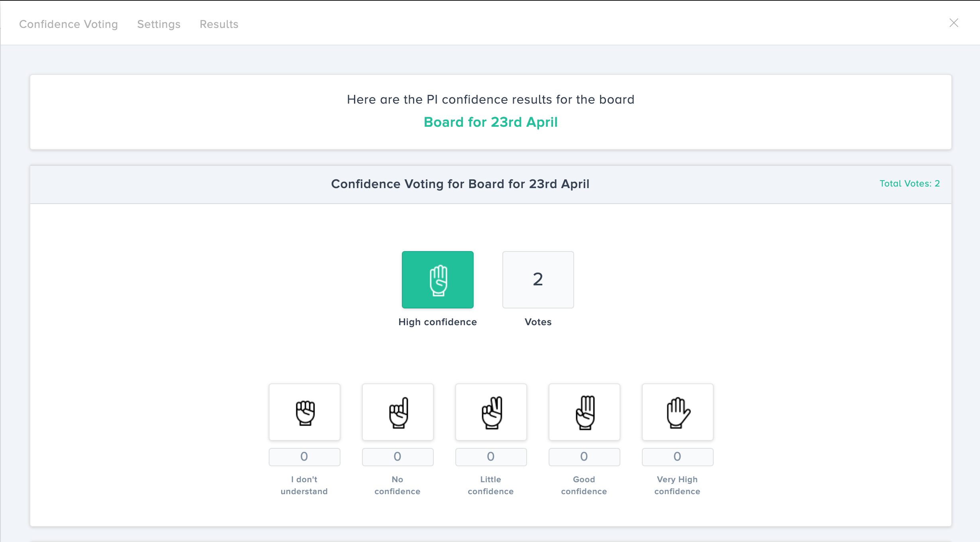
Task: Click the 'High confidence' text label
Action: click(x=437, y=322)
